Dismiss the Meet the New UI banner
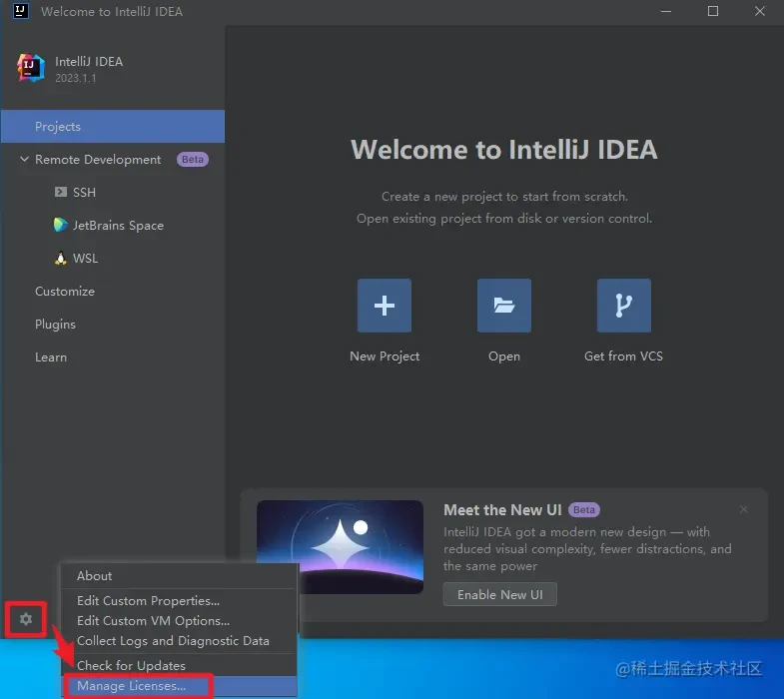Image resolution: width=784 pixels, height=699 pixels. click(743, 509)
